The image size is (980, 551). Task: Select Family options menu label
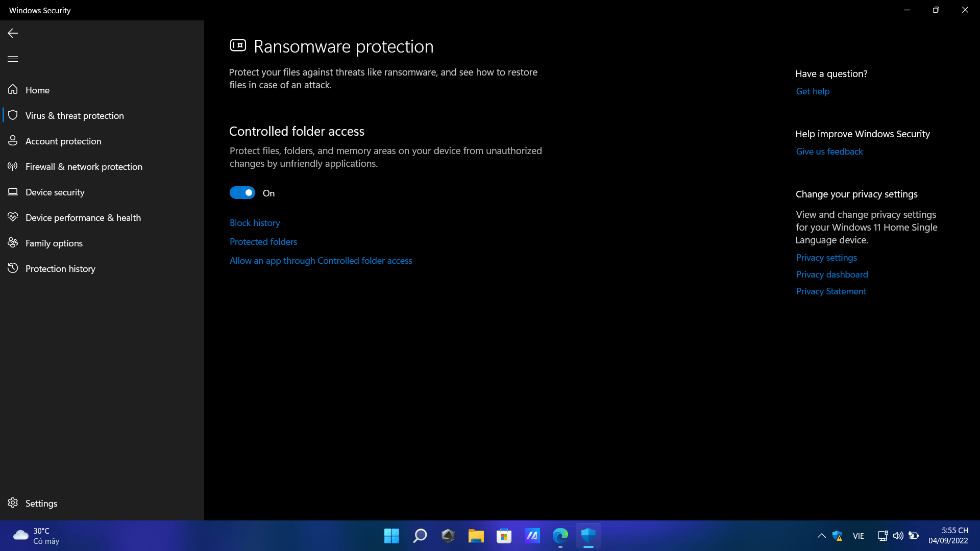click(x=54, y=243)
